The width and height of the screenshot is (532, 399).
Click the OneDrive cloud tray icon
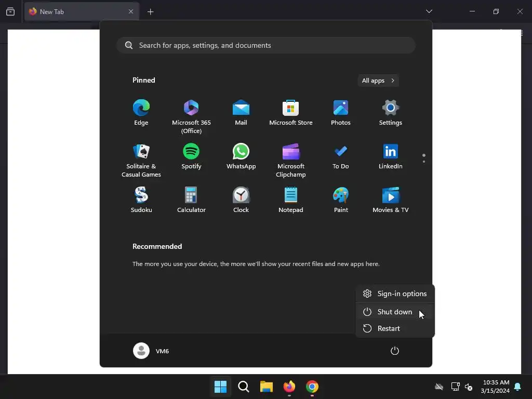[439, 387]
